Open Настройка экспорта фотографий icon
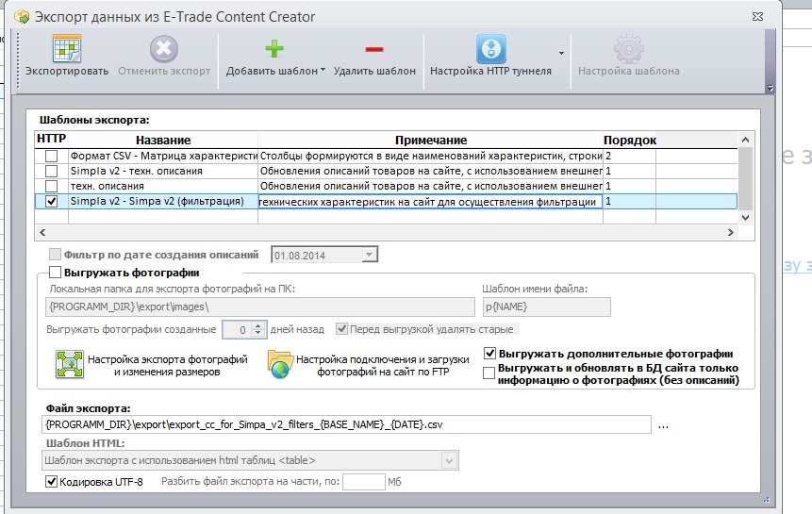Viewport: 812px width, 514px height. coord(70,364)
